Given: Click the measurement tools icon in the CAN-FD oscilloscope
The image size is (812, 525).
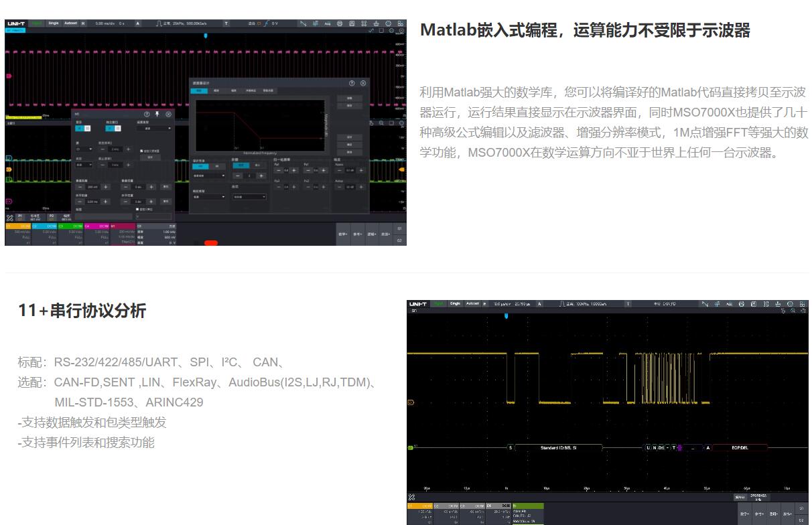Looking at the screenshot, I should coord(411,497).
